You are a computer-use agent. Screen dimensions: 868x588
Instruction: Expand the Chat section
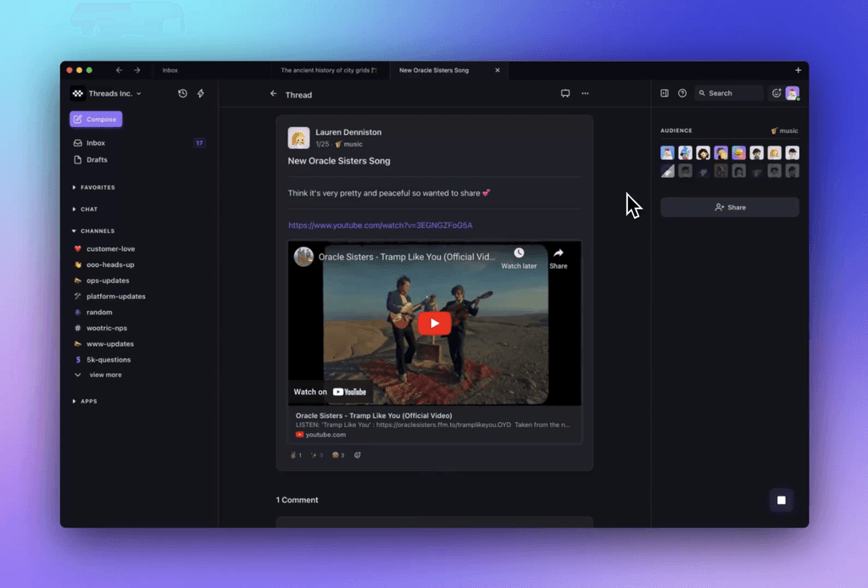(86, 209)
